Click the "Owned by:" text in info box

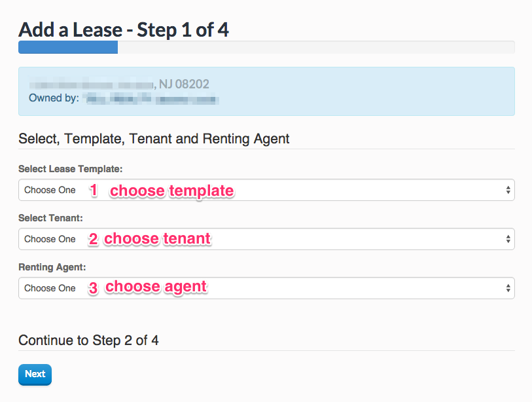tap(54, 98)
